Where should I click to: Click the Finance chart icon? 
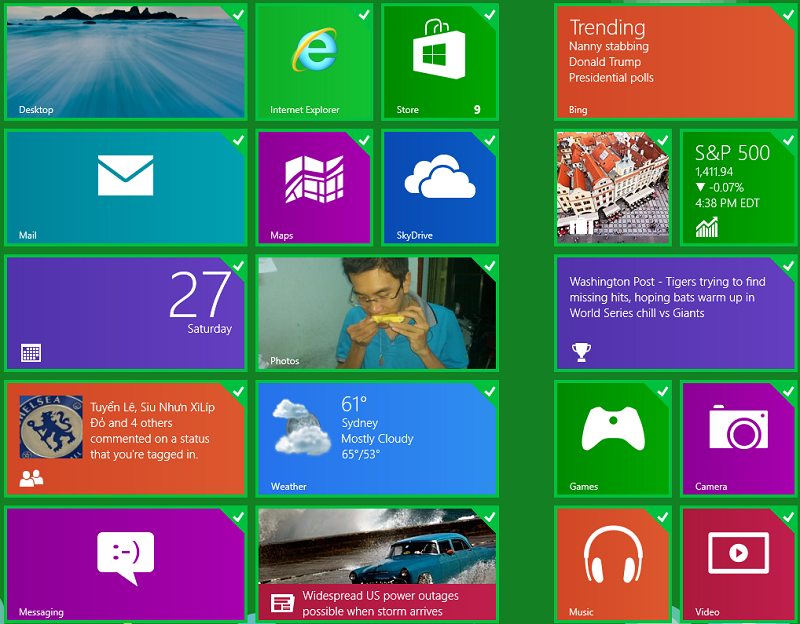tap(707, 228)
